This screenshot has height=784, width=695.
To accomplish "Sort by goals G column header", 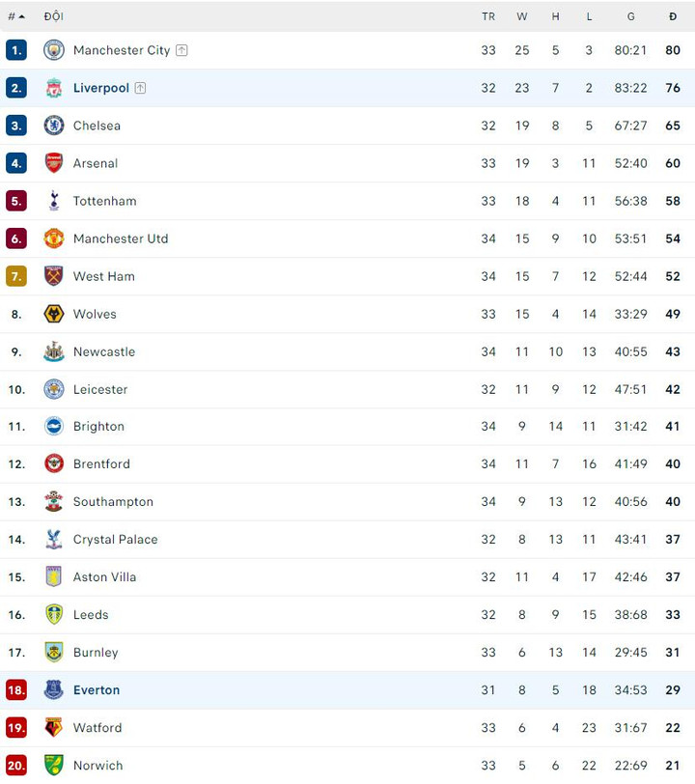I will click(x=630, y=16).
